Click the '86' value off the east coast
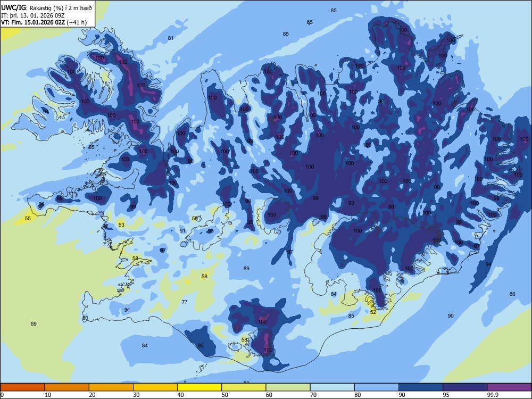Image resolution: width=532 pixels, height=399 pixels. 512,294
